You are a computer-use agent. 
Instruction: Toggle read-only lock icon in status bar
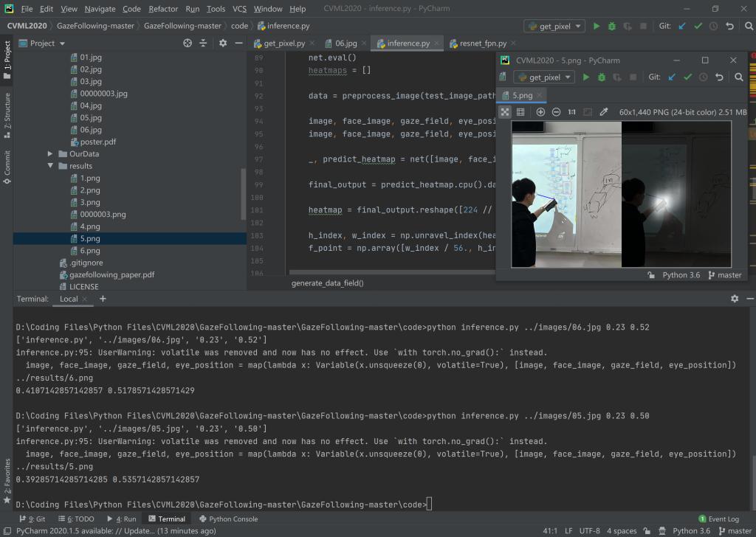tap(647, 531)
